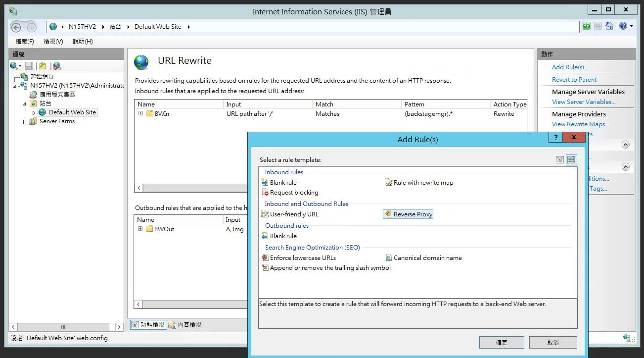Expand the Default Web Site tree node

point(34,112)
